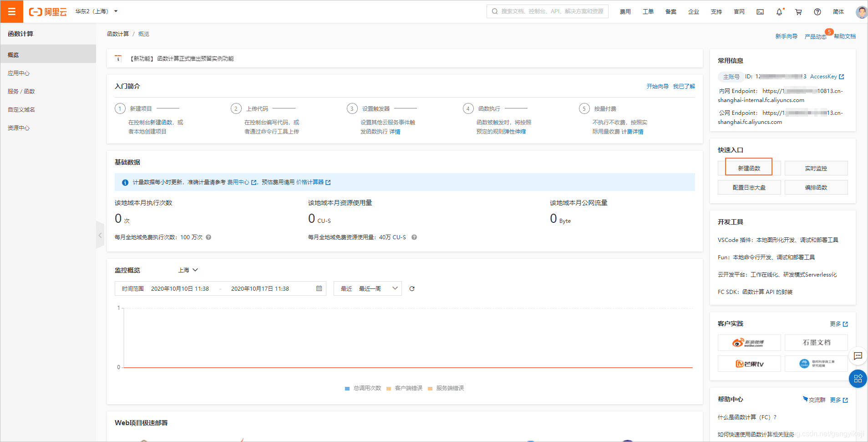Screen dimensions: 868x442
Task: Click the 实时监控 quick entry button
Action: [x=816, y=168]
